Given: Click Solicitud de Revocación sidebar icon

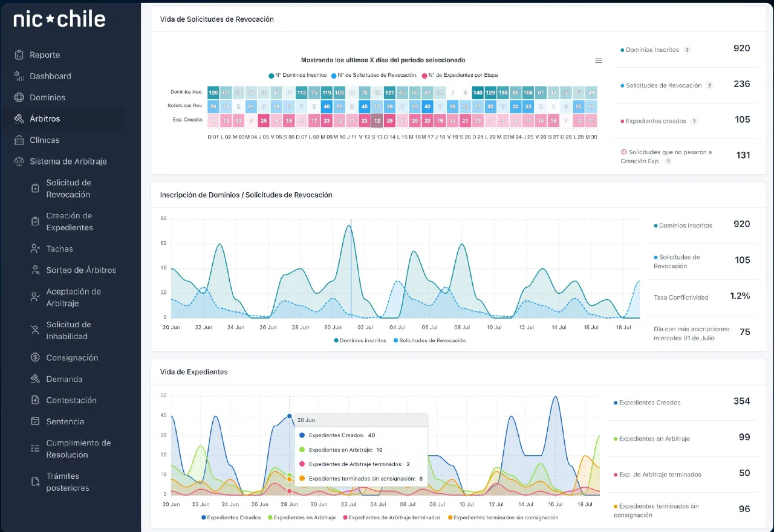Looking at the screenshot, I should click(x=35, y=188).
